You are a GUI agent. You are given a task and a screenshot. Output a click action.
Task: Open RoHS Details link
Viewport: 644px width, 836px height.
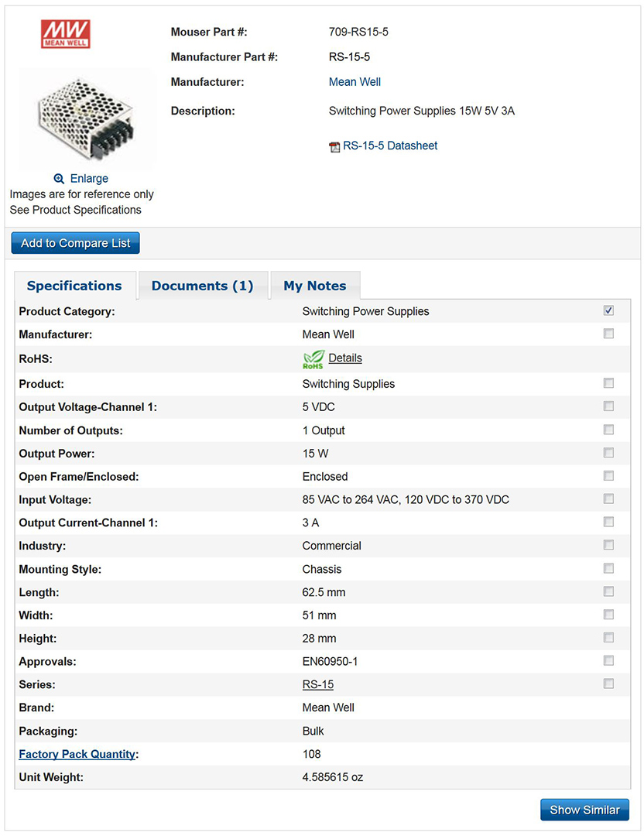(345, 358)
